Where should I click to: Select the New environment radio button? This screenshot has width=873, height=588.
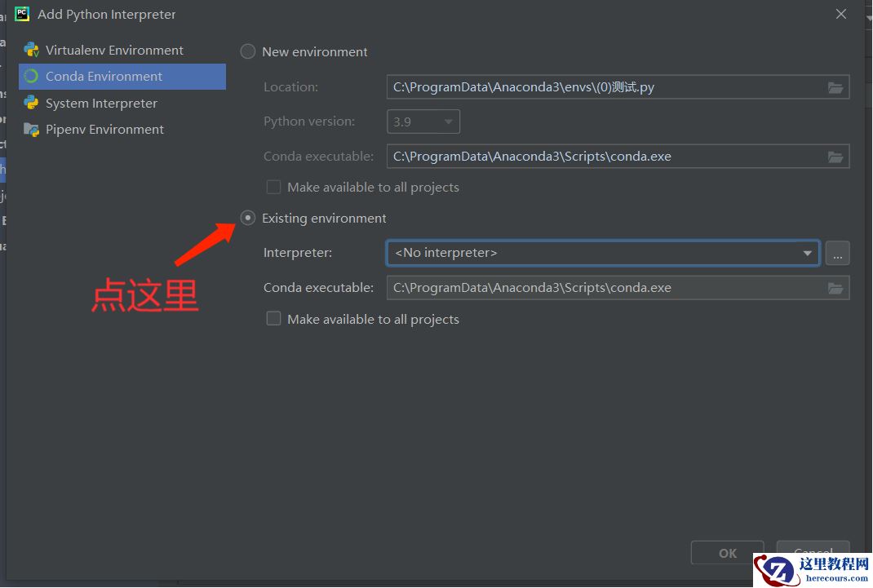pos(247,51)
